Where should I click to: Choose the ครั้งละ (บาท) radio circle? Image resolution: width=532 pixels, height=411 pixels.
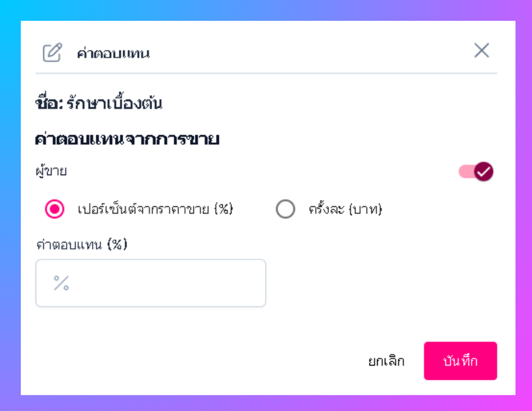pos(286,209)
